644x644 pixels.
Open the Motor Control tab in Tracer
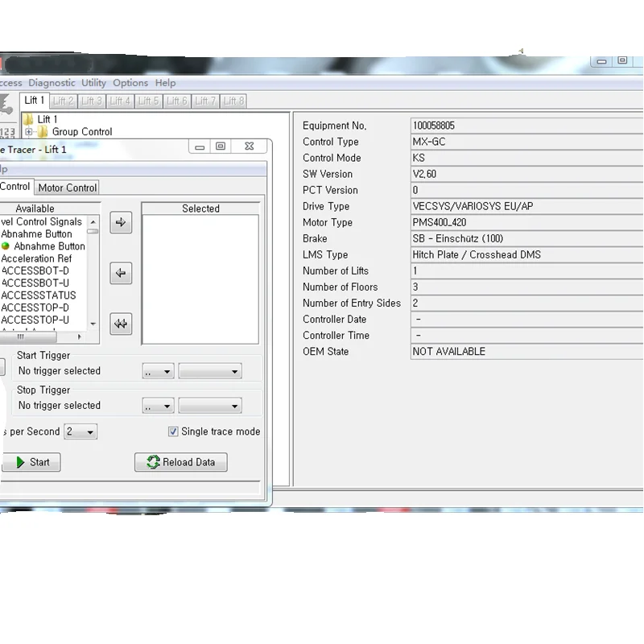(x=68, y=188)
